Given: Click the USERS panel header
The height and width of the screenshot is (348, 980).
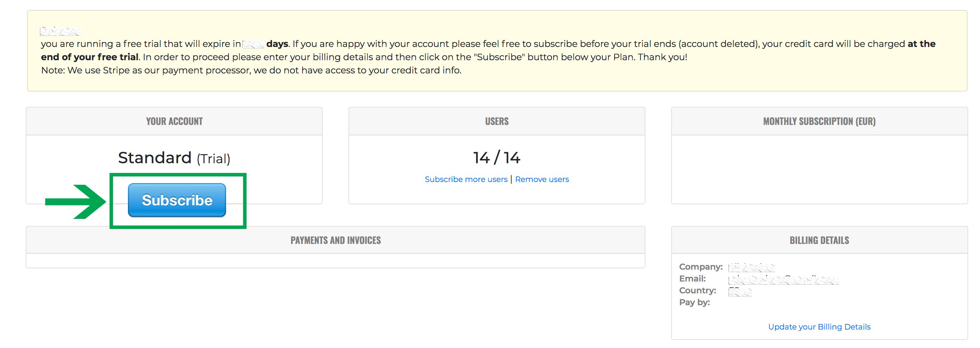Looking at the screenshot, I should pyautogui.click(x=497, y=121).
